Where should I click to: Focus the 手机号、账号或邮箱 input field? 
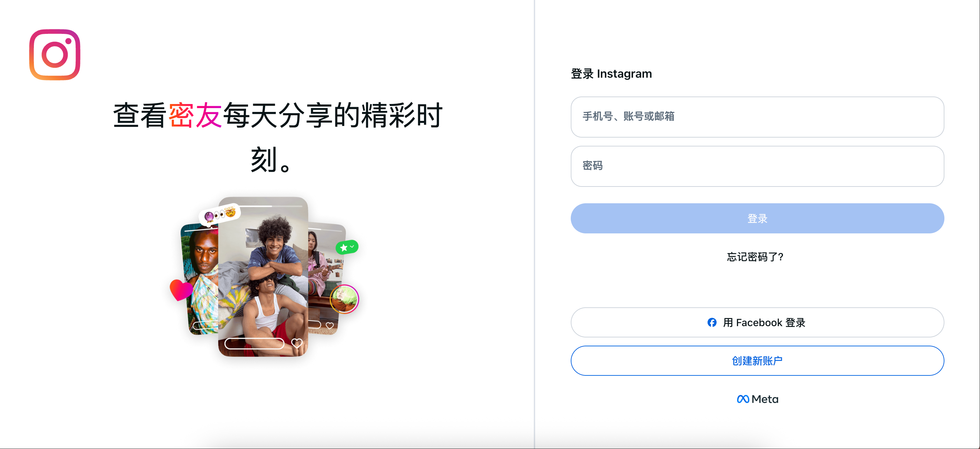[x=757, y=117]
